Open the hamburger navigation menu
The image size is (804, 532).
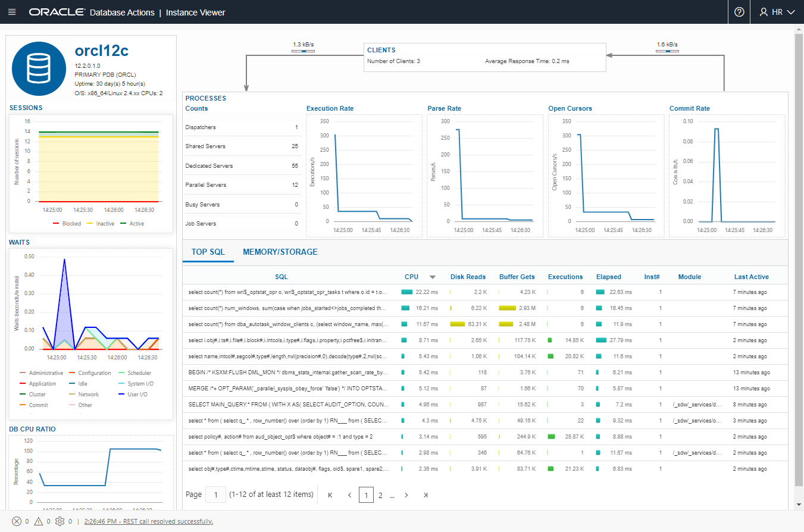click(x=12, y=12)
